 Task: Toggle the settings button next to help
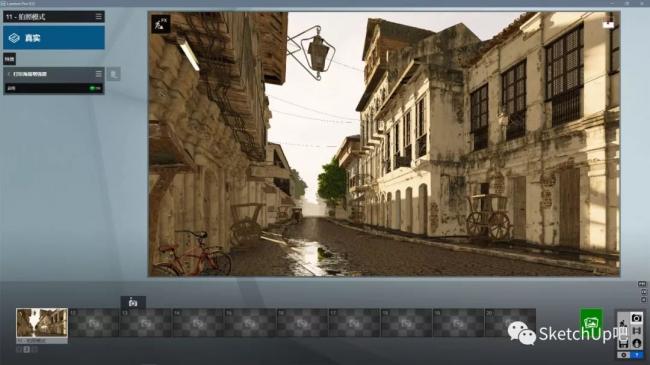tap(623, 355)
